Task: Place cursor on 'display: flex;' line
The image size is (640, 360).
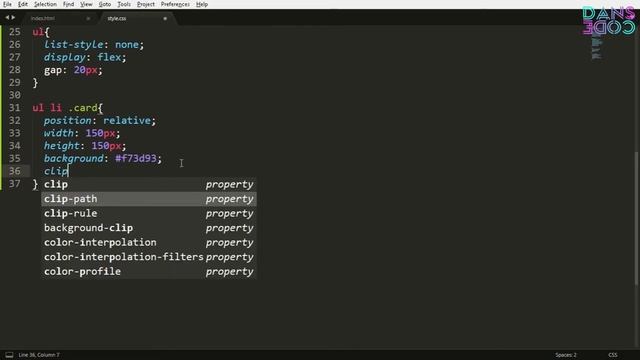Action: [85, 57]
